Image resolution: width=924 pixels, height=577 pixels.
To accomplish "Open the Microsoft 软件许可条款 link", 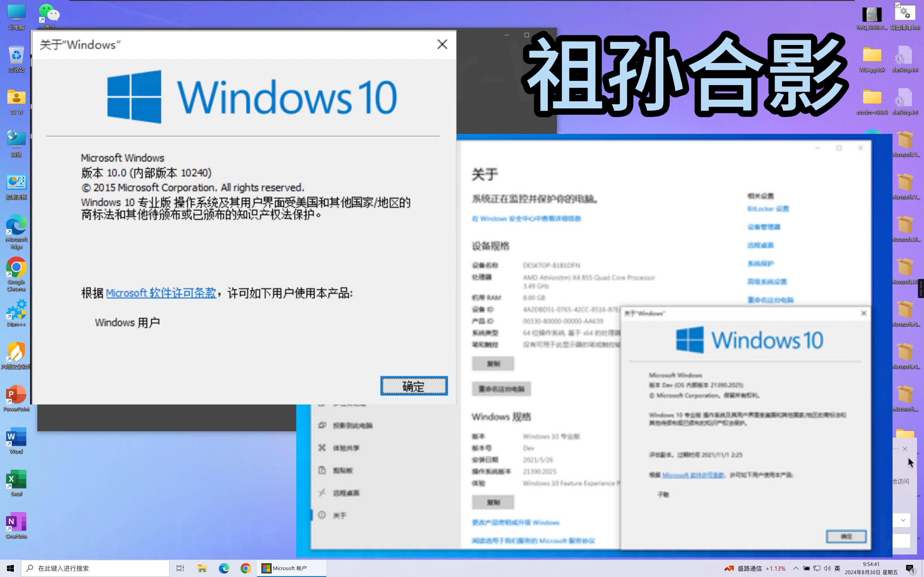I will tap(161, 293).
